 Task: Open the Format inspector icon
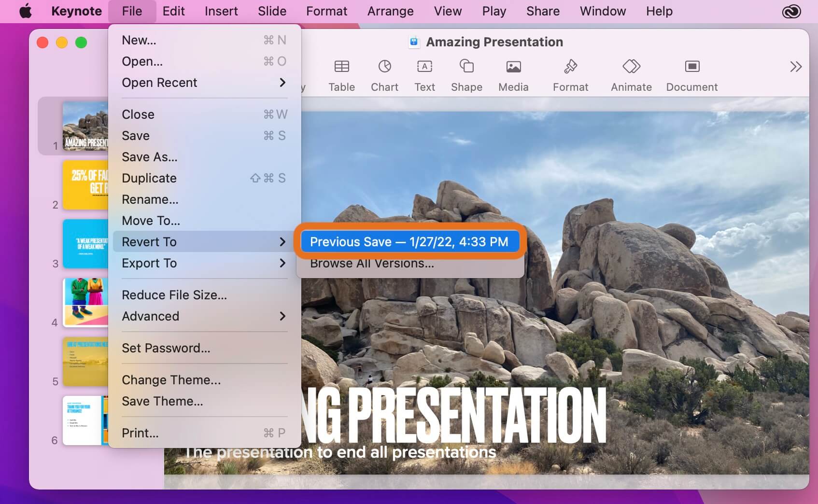pyautogui.click(x=570, y=67)
